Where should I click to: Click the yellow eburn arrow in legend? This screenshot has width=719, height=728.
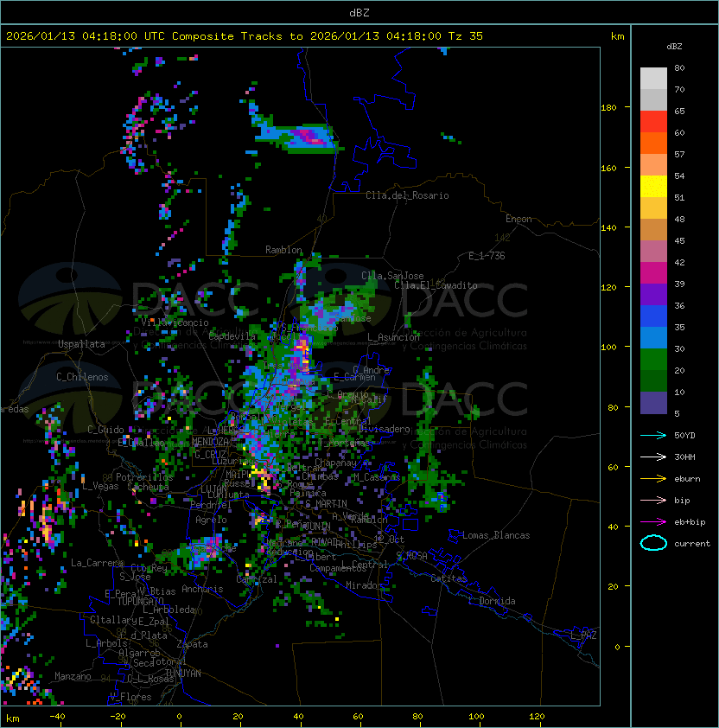point(653,479)
